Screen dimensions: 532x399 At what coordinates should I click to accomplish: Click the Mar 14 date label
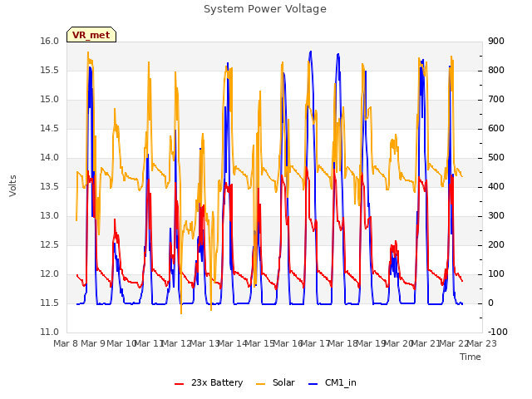click(232, 343)
